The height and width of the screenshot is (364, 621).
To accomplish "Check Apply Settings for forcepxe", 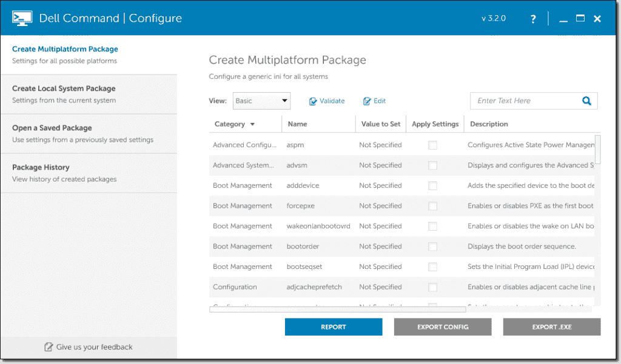I will point(432,205).
